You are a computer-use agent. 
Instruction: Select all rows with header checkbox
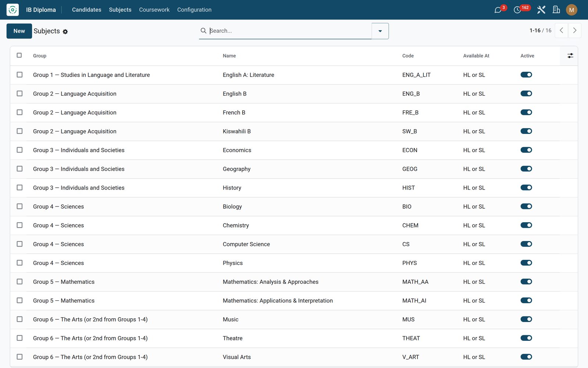[x=19, y=55]
